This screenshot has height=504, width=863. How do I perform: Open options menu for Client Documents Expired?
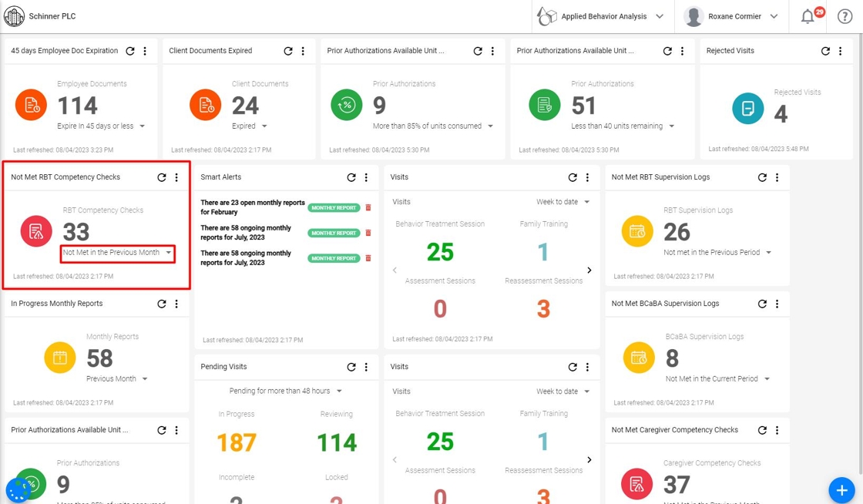tap(303, 51)
